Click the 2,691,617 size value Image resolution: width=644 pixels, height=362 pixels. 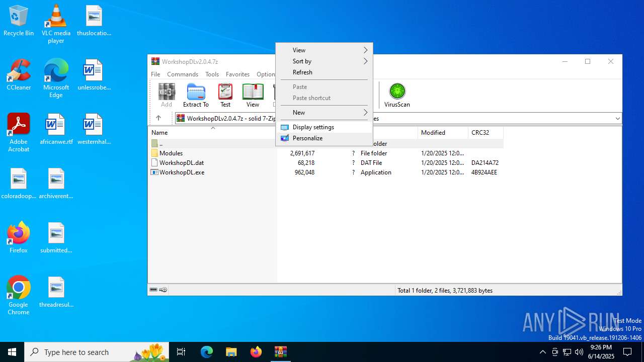pyautogui.click(x=302, y=153)
